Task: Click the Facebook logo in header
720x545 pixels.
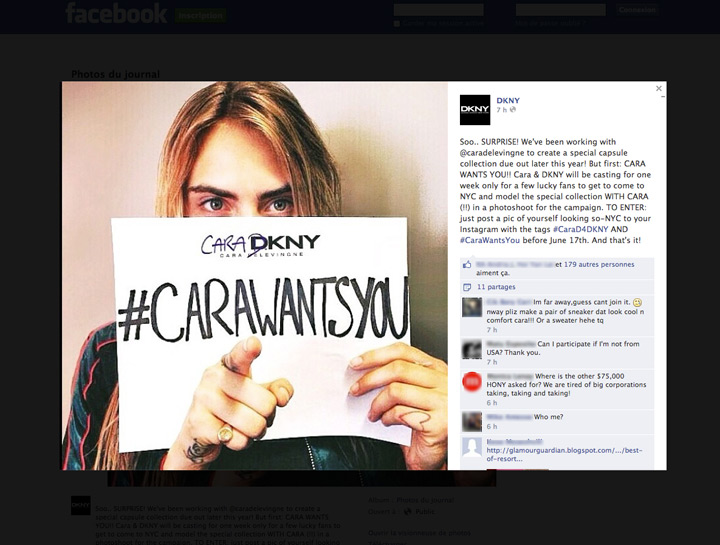Action: tap(117, 13)
